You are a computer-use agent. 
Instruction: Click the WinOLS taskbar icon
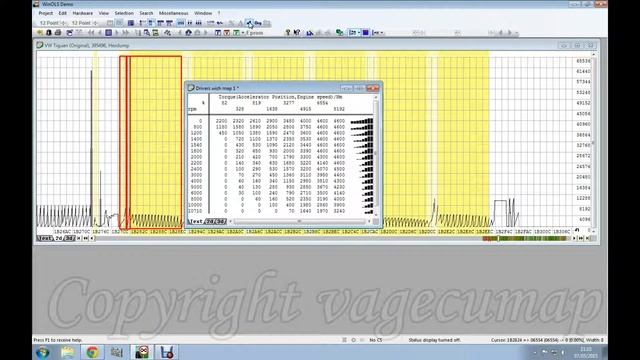[142, 352]
